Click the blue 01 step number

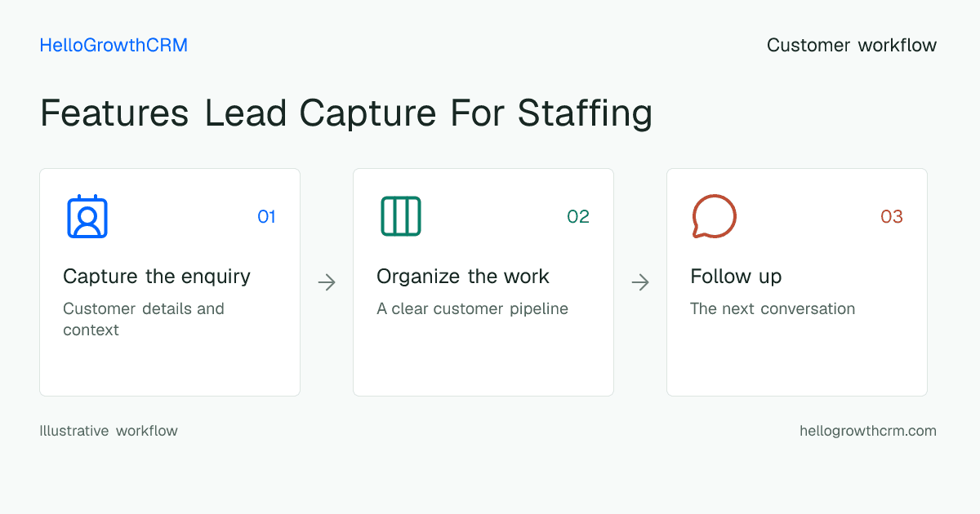click(x=267, y=216)
